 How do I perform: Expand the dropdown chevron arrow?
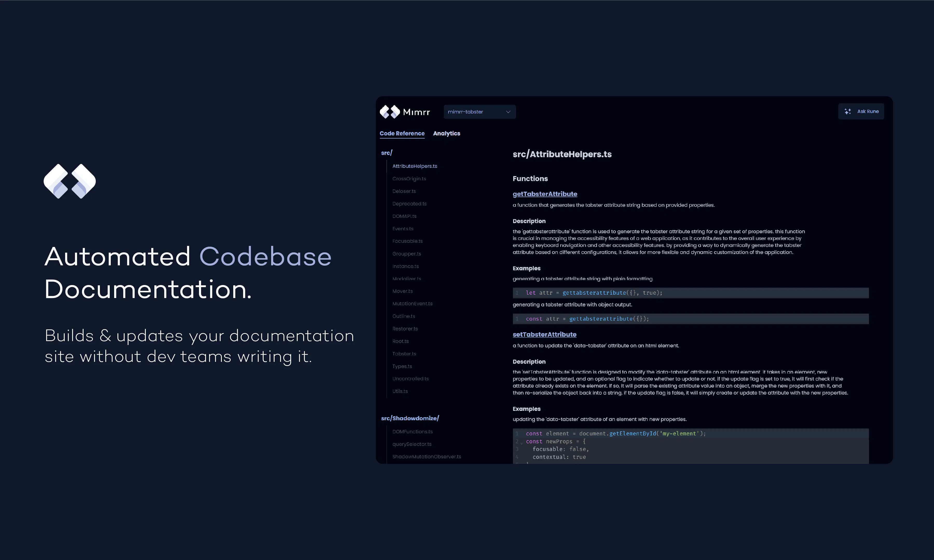(508, 112)
